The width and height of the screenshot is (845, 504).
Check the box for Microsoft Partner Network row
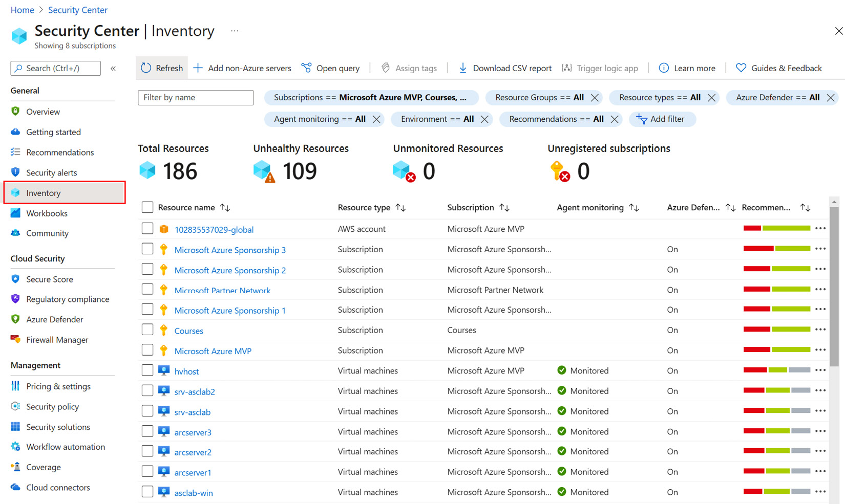pos(147,289)
